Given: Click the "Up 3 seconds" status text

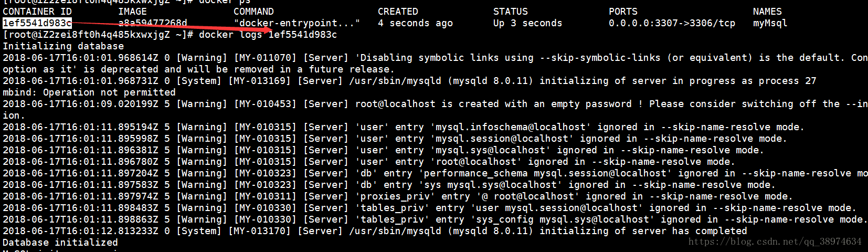Looking at the screenshot, I should coord(527,23).
